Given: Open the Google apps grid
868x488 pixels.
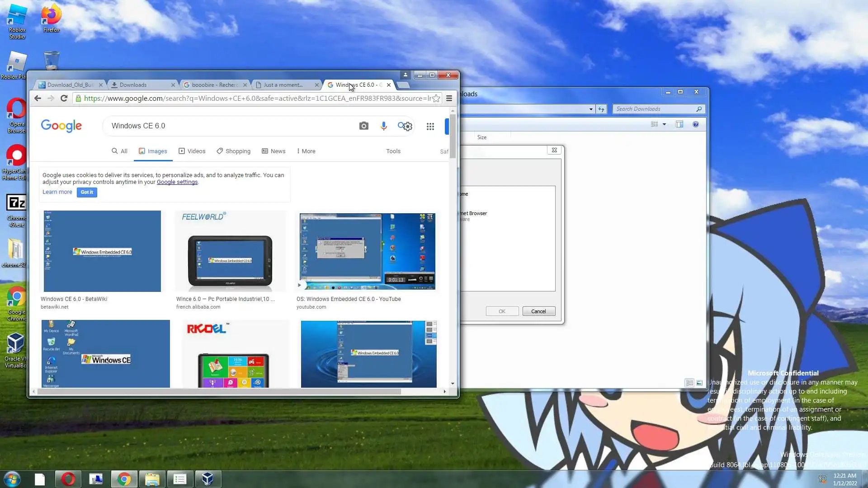Looking at the screenshot, I should (x=430, y=127).
